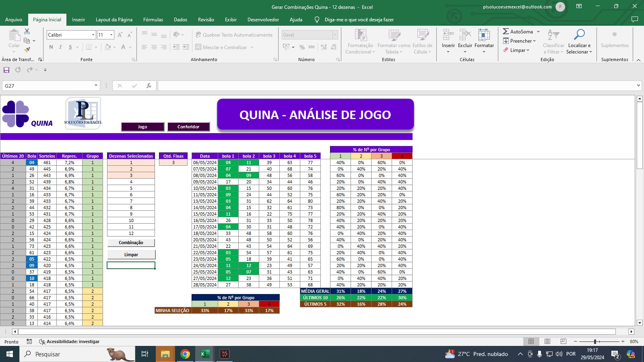Click the Jogo button

click(x=142, y=127)
